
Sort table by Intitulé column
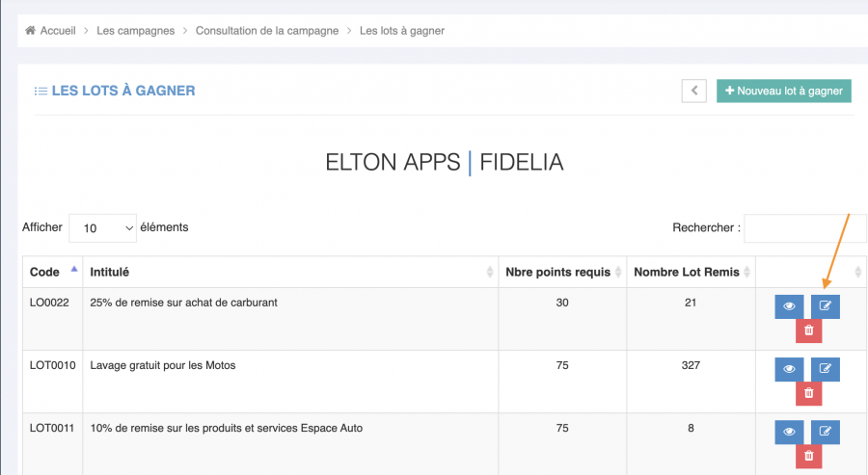point(289,272)
